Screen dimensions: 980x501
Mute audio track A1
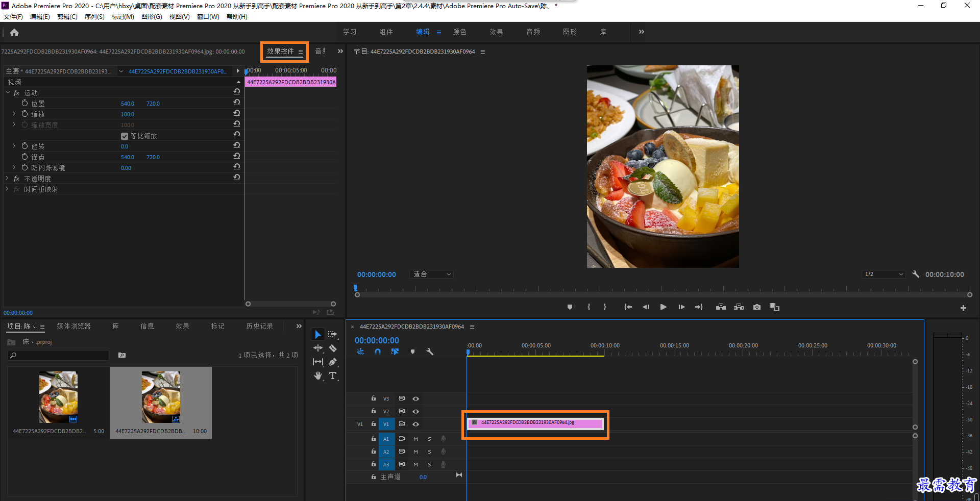pos(415,439)
